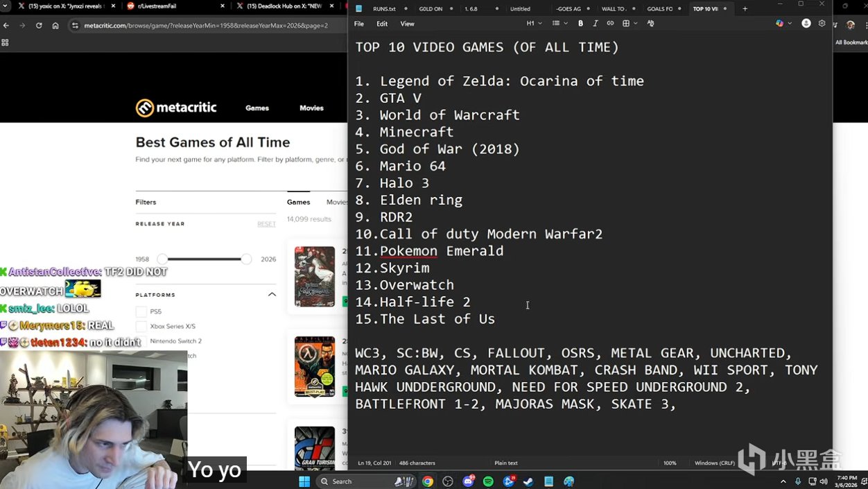The height and width of the screenshot is (489, 868).
Task: Open the table dropdown in Notepad
Action: (629, 23)
